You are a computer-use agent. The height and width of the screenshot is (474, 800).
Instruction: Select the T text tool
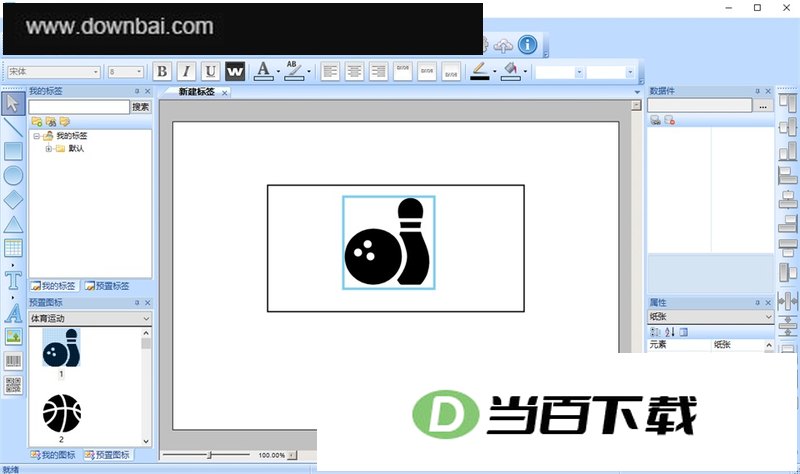pos(13,280)
